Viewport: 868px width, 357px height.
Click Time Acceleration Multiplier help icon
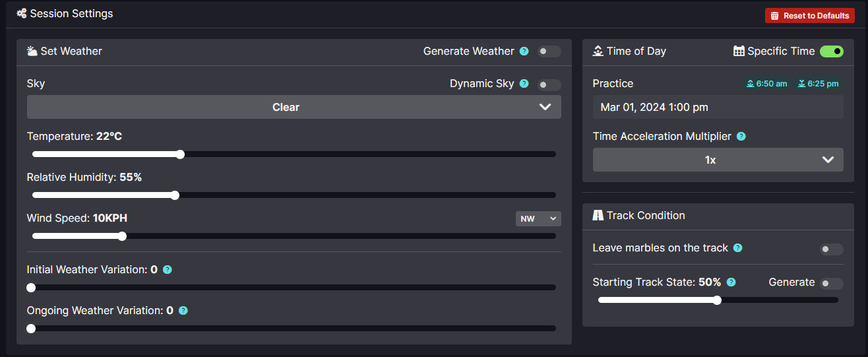click(741, 137)
